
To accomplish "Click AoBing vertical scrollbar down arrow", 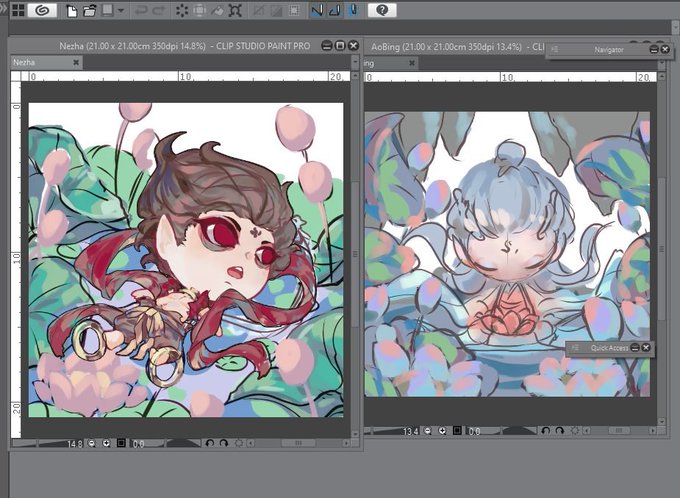I will (661, 421).
